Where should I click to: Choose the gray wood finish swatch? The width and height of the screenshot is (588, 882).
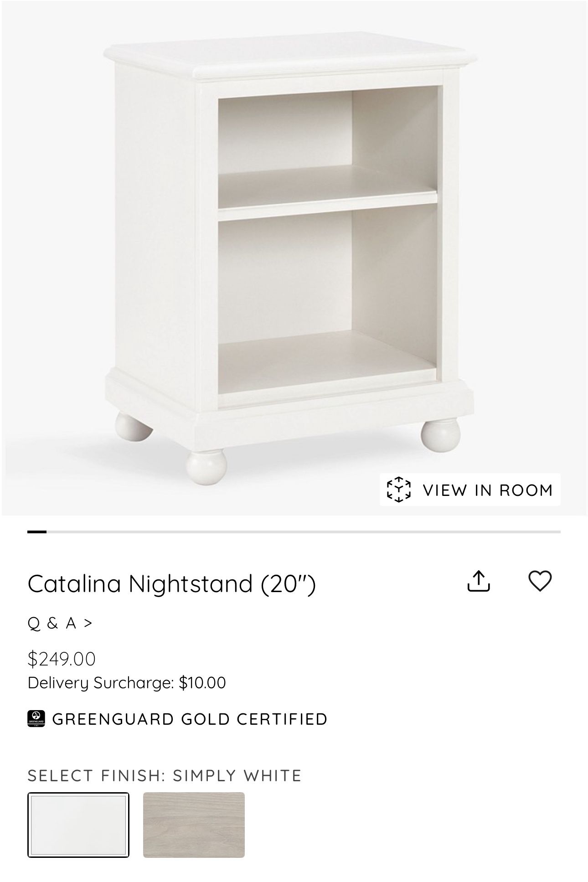pyautogui.click(x=194, y=825)
